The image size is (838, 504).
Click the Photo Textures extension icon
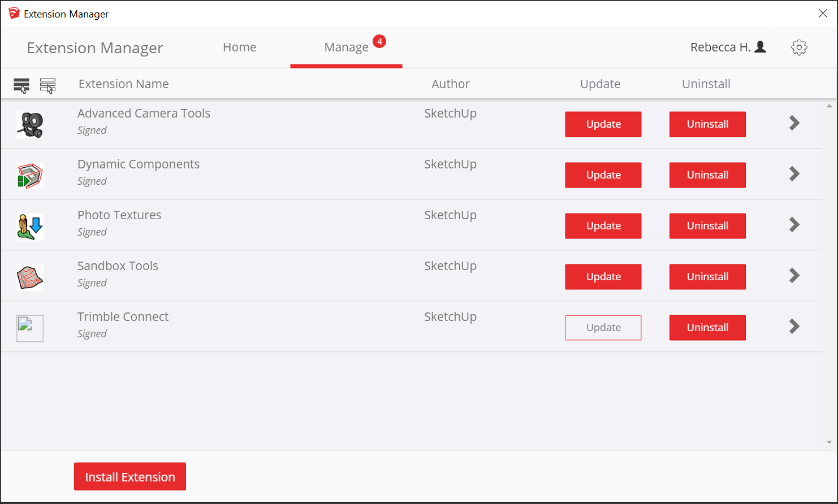[30, 227]
